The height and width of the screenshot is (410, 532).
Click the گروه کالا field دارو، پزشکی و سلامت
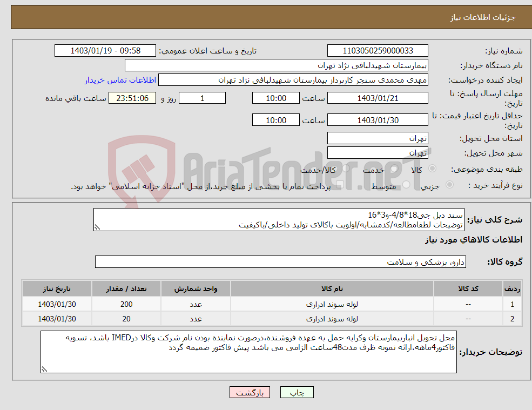click(x=281, y=261)
